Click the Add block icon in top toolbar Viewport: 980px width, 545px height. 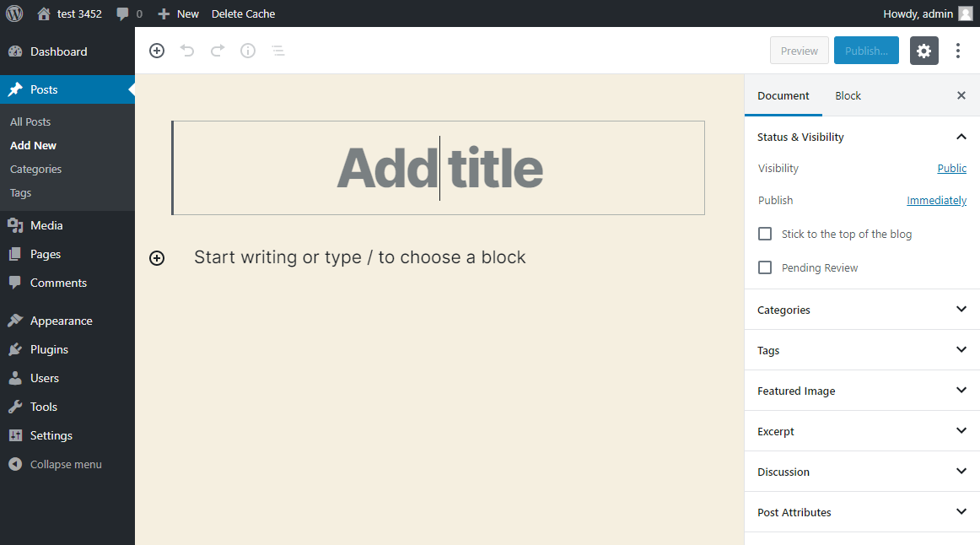point(157,51)
